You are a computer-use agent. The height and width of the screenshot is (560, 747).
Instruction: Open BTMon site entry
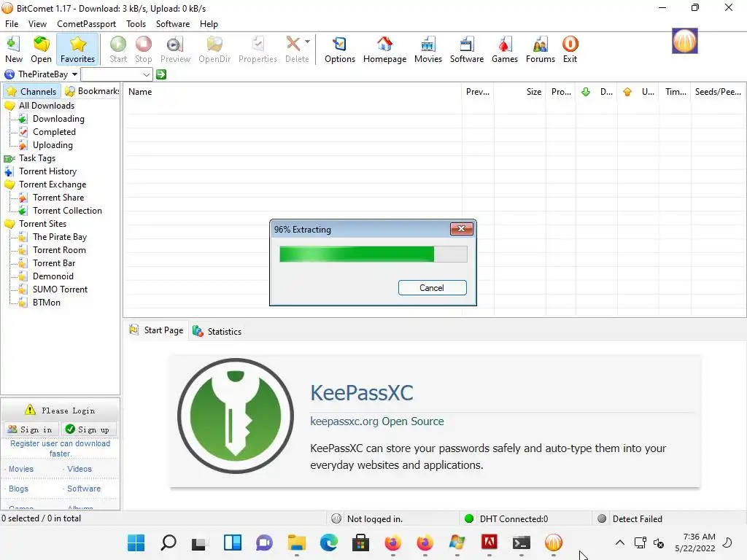point(46,303)
